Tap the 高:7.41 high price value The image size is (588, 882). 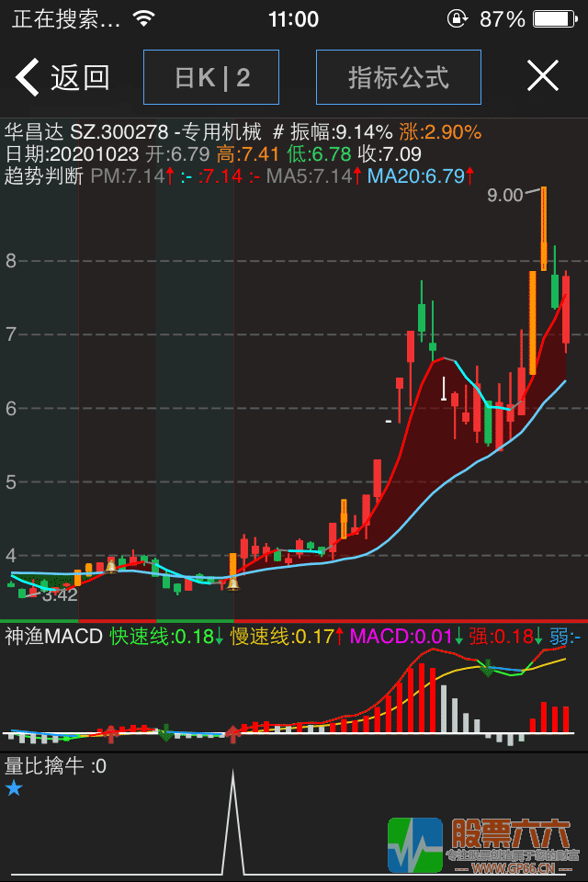[x=248, y=154]
